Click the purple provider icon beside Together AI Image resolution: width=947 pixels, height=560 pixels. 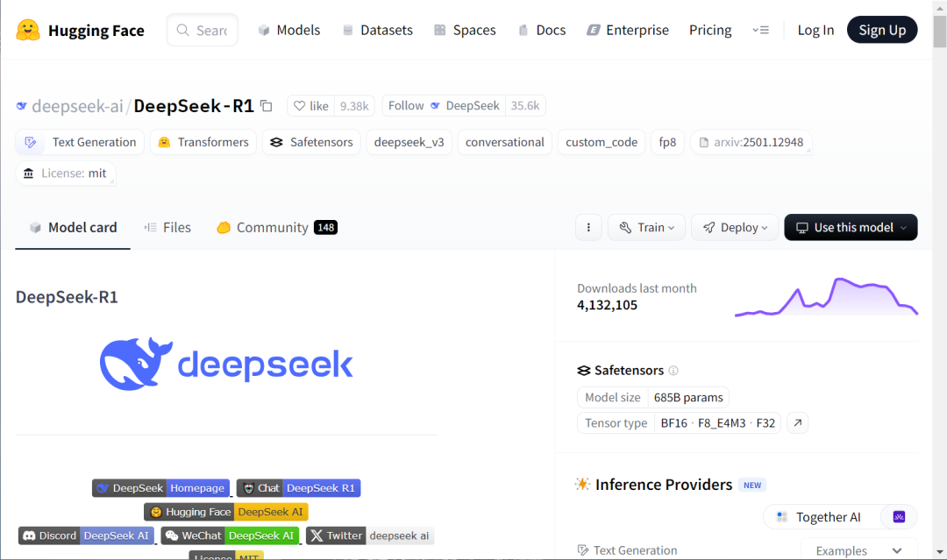click(x=899, y=517)
